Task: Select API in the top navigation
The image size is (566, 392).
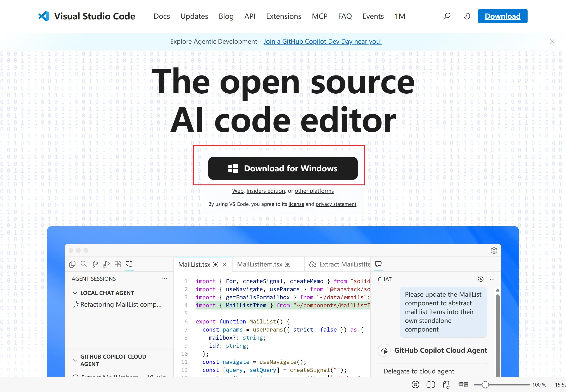Action: [250, 16]
